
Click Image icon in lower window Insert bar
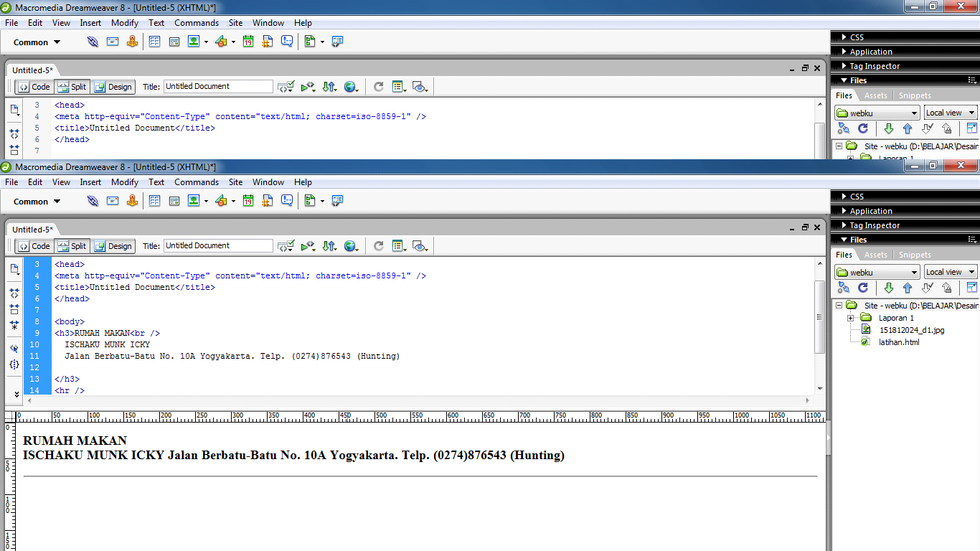point(194,202)
